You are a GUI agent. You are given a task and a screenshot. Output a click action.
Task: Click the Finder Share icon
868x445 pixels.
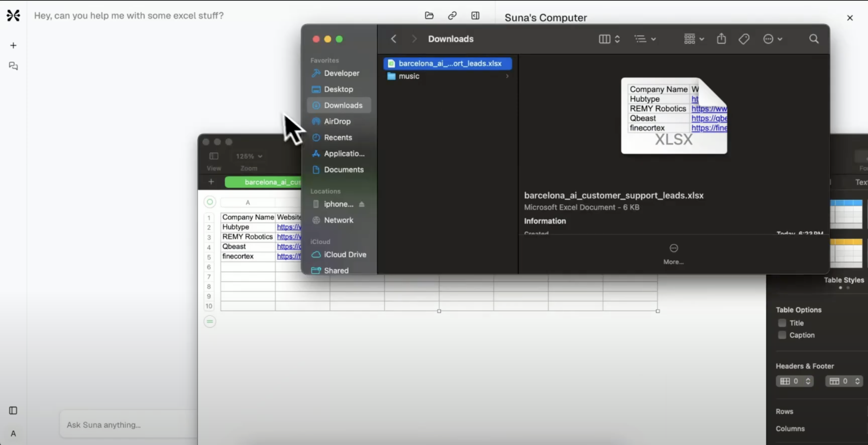721,39
